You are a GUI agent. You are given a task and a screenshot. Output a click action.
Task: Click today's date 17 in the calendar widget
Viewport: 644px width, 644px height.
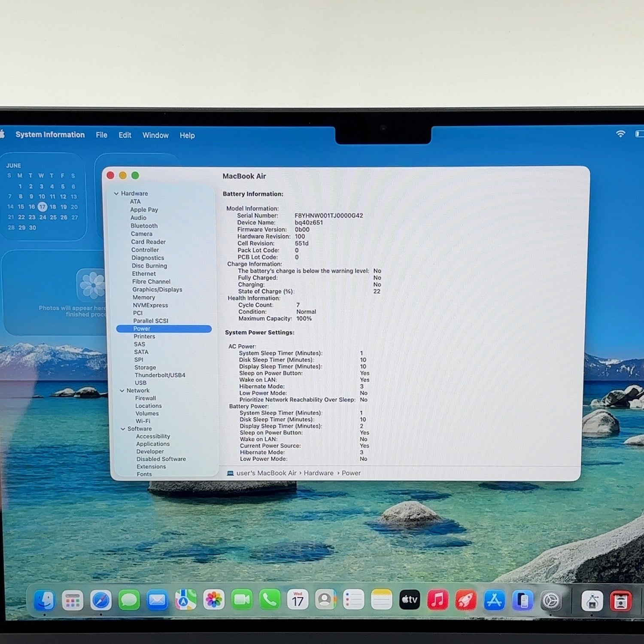(42, 207)
